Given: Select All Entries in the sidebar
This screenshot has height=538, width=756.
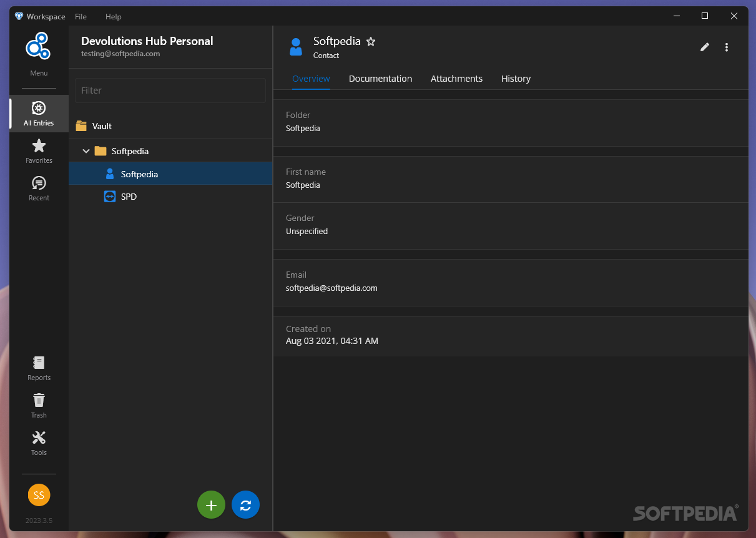Looking at the screenshot, I should click(39, 114).
